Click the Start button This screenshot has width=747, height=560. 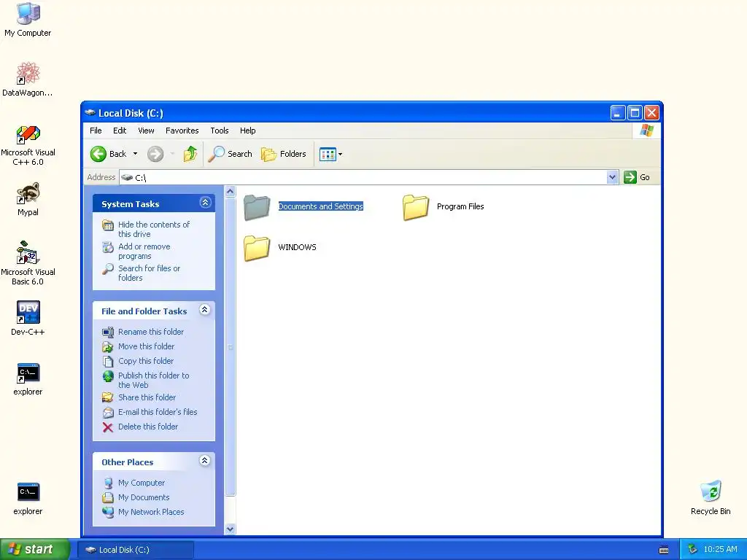click(35, 550)
